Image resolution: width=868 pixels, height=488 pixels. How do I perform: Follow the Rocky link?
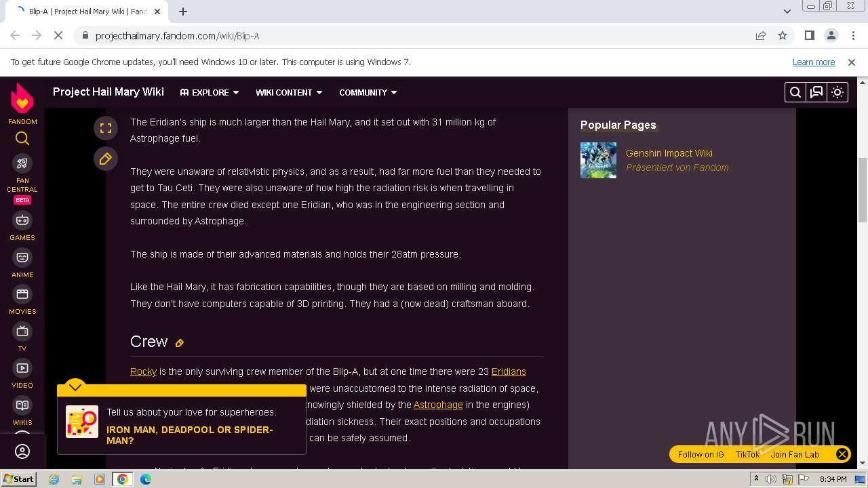[143, 371]
